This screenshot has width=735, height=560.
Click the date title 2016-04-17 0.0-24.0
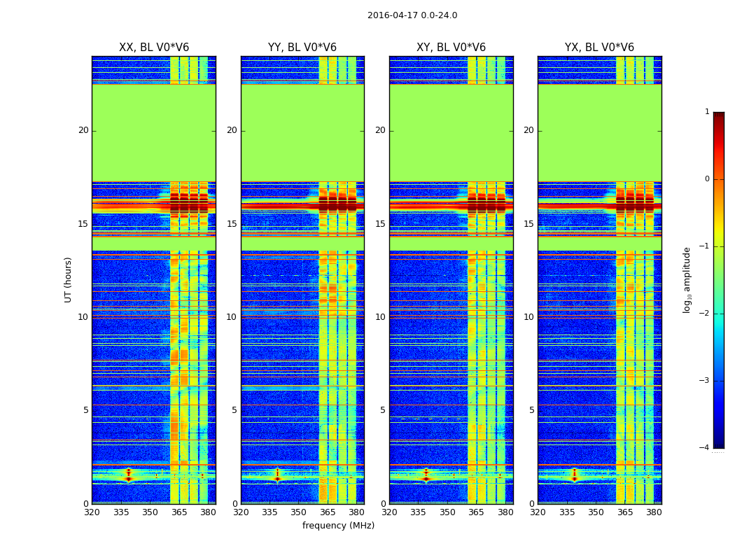[x=412, y=15]
